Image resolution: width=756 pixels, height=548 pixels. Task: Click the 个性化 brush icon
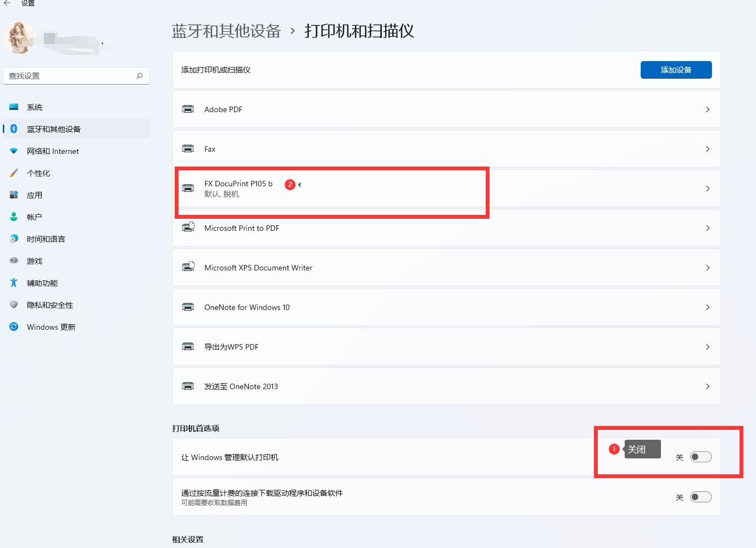[14, 173]
